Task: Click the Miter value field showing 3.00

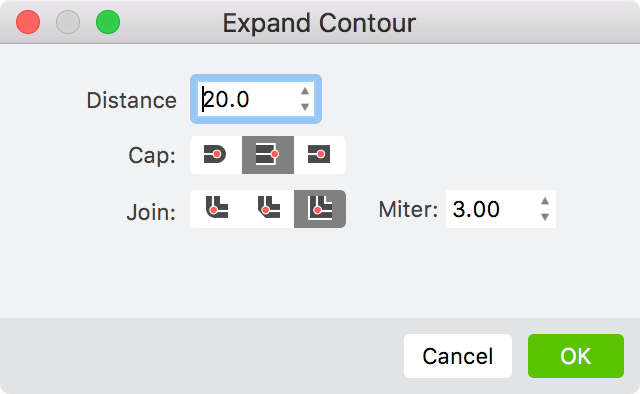Action: coord(493,209)
